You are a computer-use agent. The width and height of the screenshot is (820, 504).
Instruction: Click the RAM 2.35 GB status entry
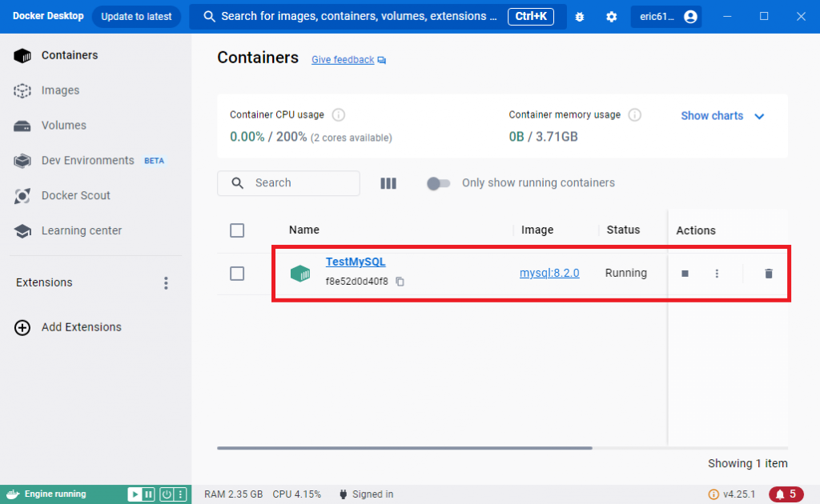click(x=233, y=494)
